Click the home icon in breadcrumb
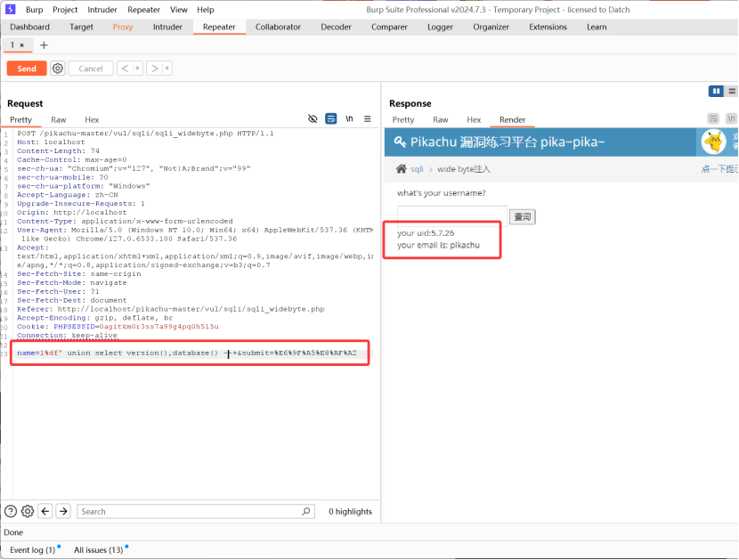739x560 pixels. click(401, 169)
